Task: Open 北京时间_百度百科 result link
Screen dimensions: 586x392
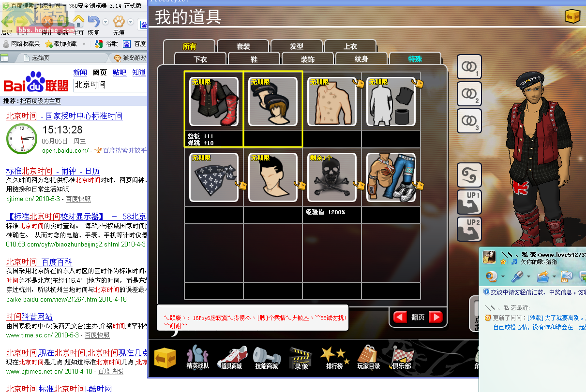Action: [x=39, y=262]
